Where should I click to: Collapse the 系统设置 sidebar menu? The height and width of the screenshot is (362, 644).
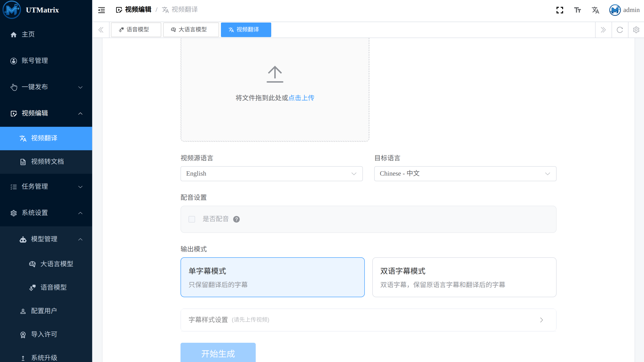tap(46, 213)
